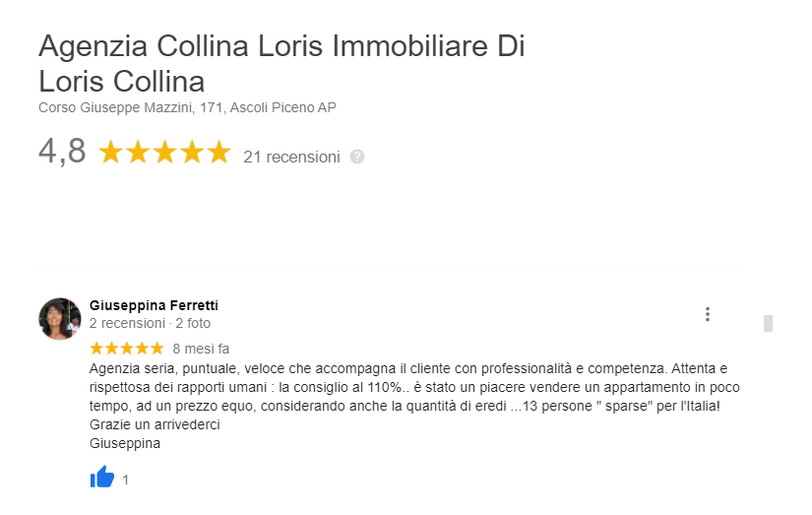Click the 'Grazie un arrivederci' line
This screenshot has height=515, width=812.
click(155, 424)
